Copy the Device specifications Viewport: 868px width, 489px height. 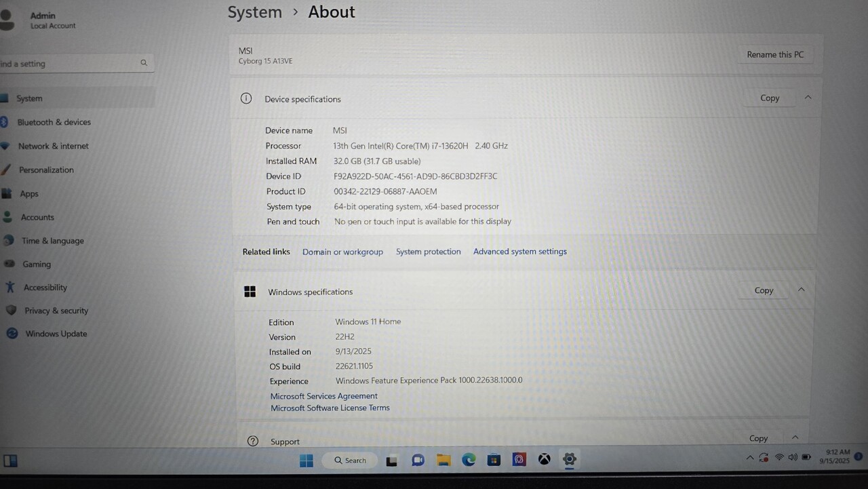point(770,98)
